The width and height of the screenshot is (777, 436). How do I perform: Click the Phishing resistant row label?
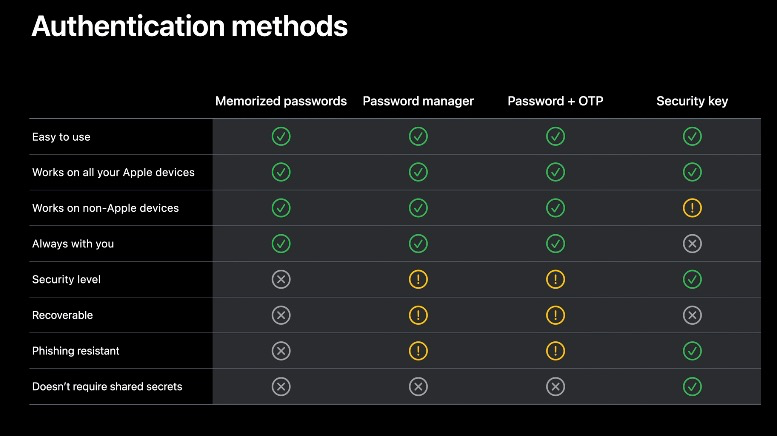coord(76,351)
